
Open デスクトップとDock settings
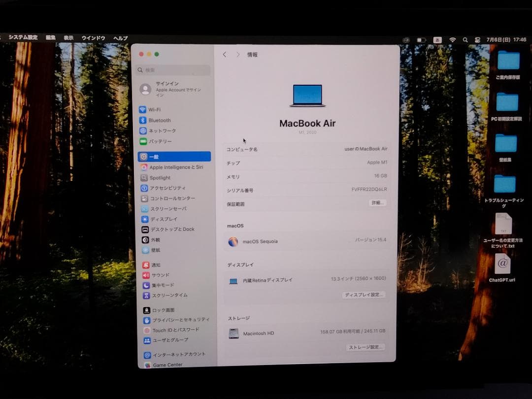point(168,230)
